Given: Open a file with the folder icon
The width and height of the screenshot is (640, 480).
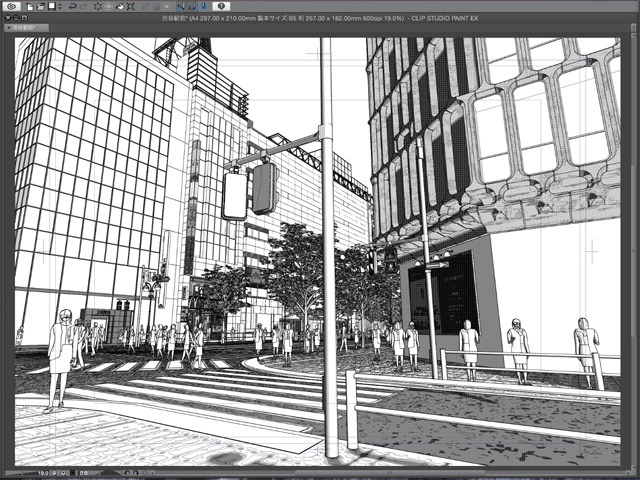Looking at the screenshot, I should (41, 7).
